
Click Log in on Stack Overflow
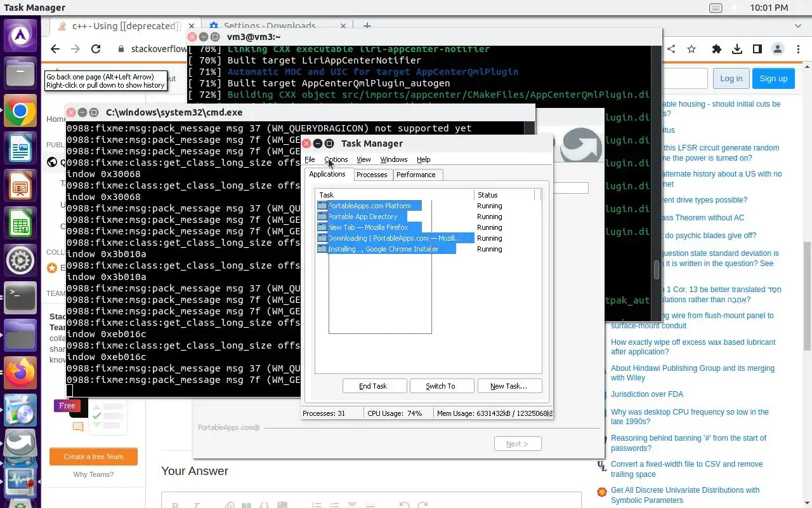point(731,78)
